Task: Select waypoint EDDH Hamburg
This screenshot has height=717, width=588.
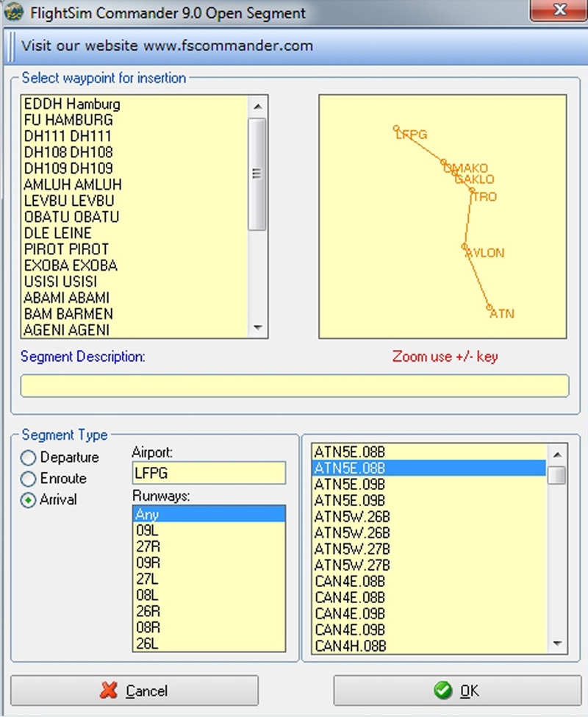Action: [135, 104]
